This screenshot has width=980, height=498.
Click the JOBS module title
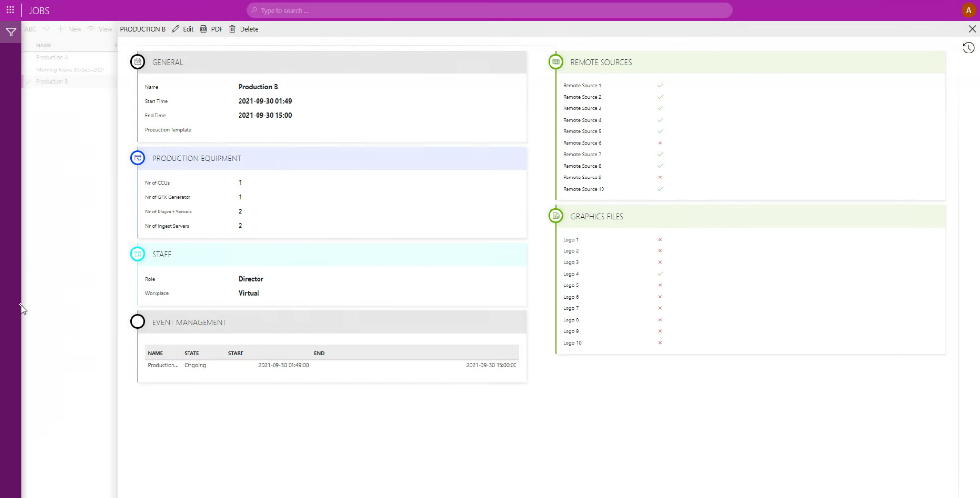point(39,11)
